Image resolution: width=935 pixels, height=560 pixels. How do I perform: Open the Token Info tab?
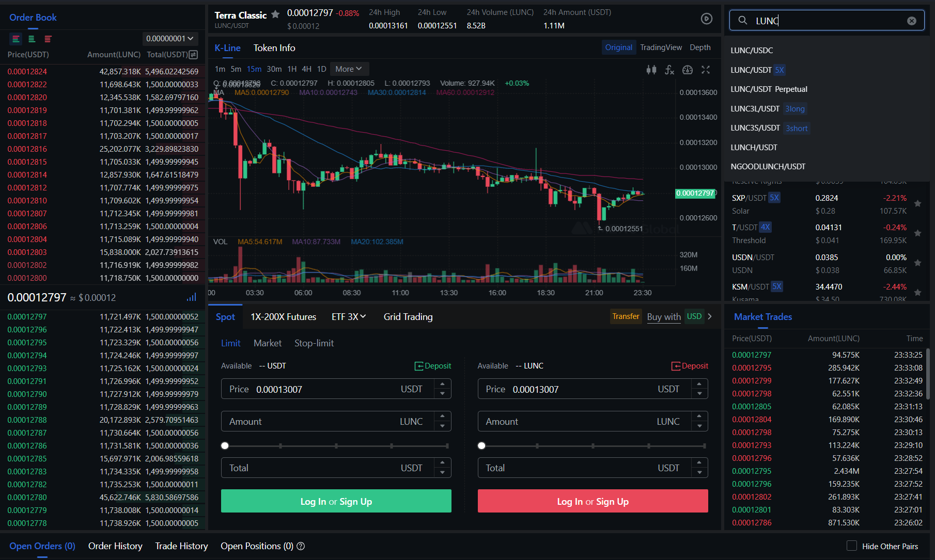coord(274,48)
